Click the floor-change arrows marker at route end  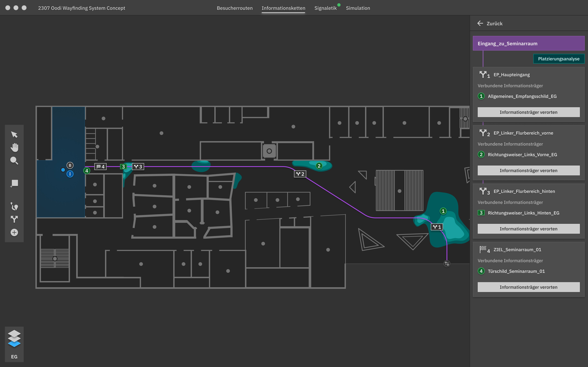tap(447, 264)
